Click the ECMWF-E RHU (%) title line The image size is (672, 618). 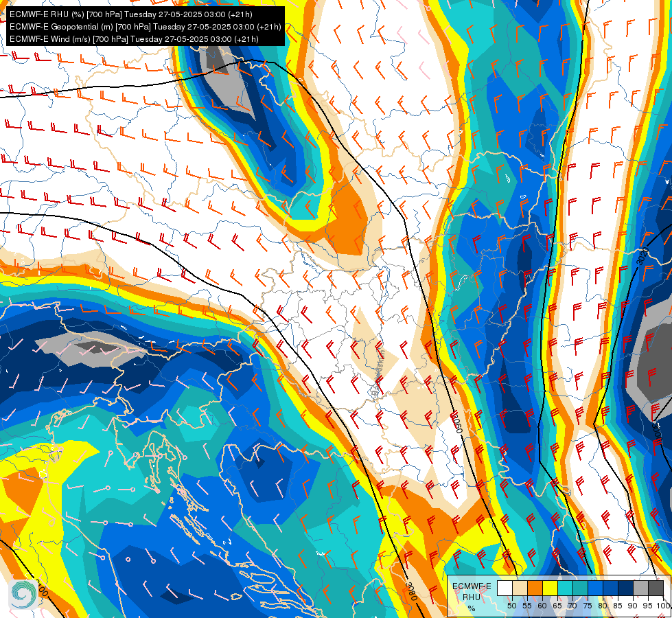tap(130, 14)
